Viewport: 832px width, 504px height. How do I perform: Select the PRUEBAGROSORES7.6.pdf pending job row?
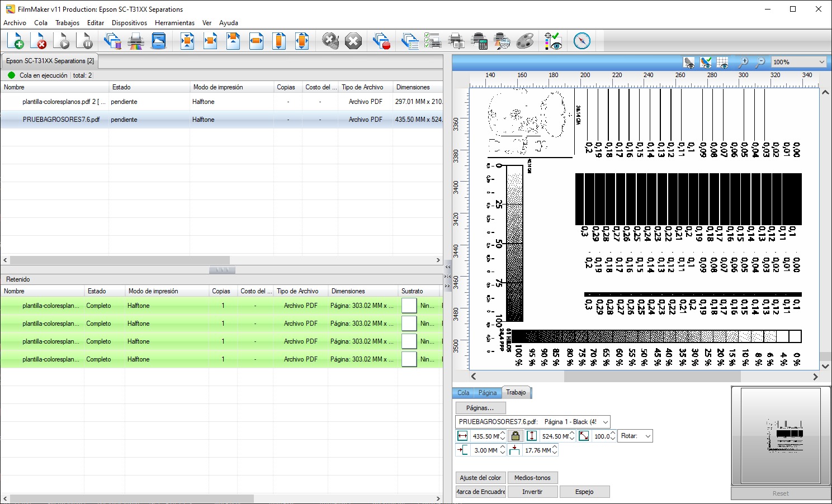click(221, 120)
